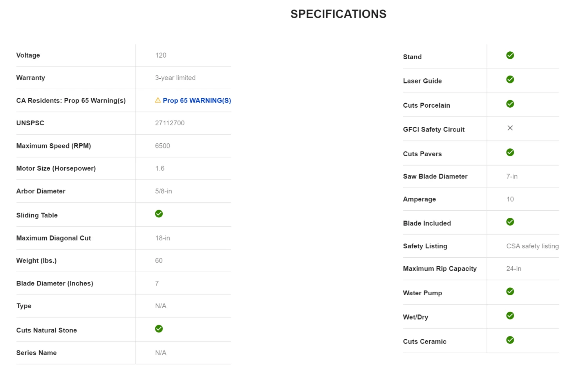Click the SPECIFICATIONS heading
Screen dimensions: 588x374
[x=338, y=14]
